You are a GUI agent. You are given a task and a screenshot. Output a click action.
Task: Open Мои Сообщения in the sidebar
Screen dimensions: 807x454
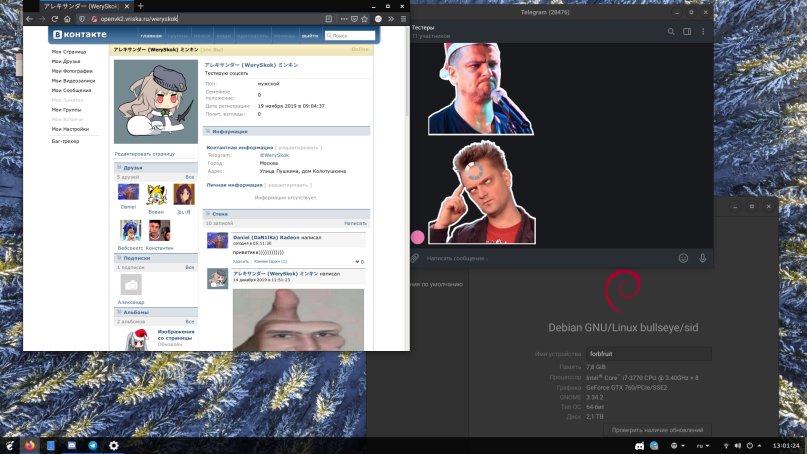tap(71, 90)
